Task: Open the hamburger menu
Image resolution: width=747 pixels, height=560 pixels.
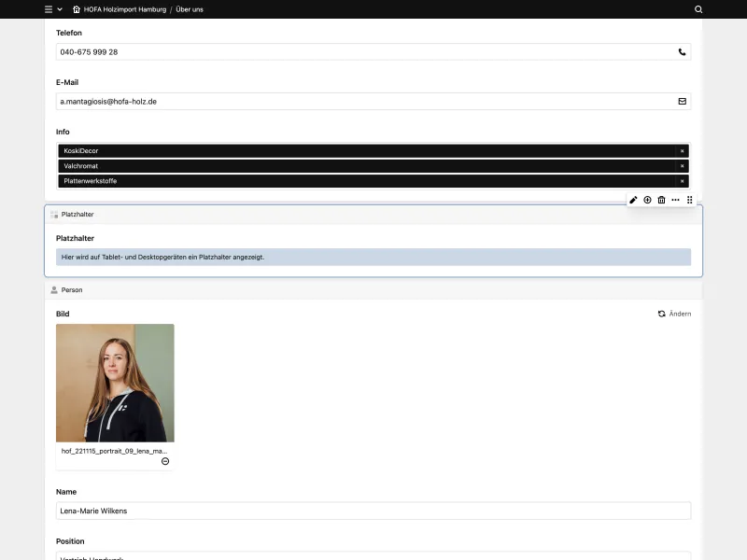Action: [x=48, y=9]
